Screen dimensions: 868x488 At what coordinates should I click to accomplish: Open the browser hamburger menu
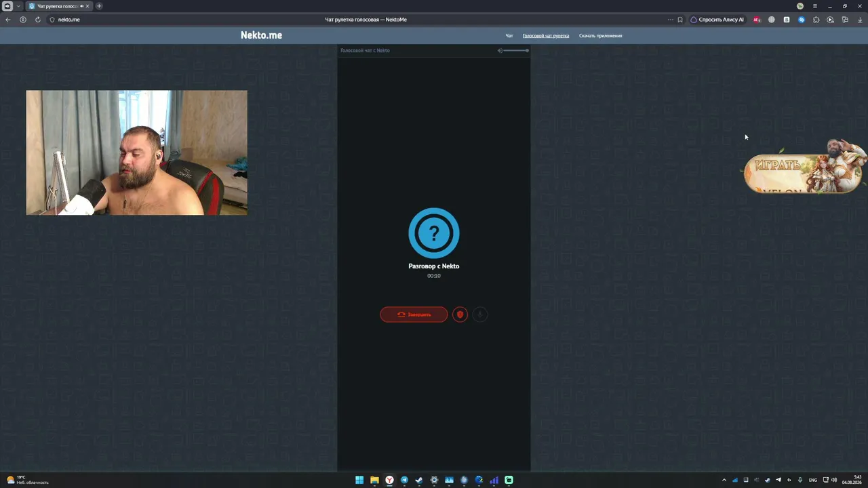point(815,6)
